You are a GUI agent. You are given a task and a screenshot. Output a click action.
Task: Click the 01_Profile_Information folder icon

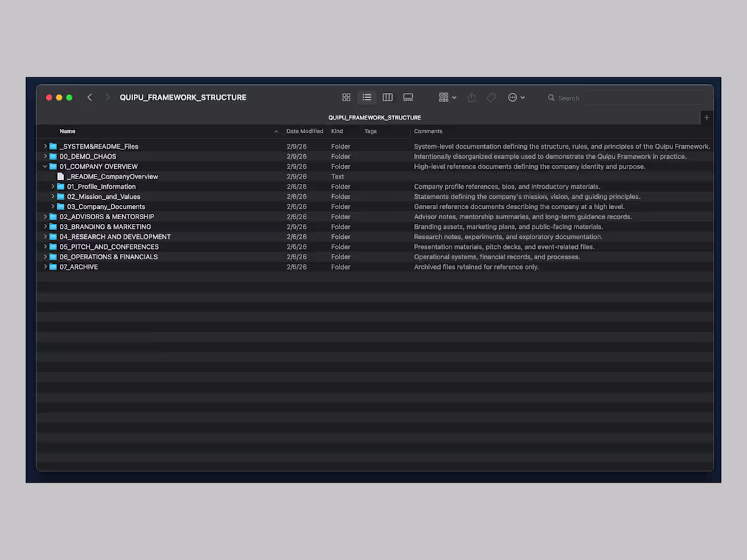pos(60,186)
